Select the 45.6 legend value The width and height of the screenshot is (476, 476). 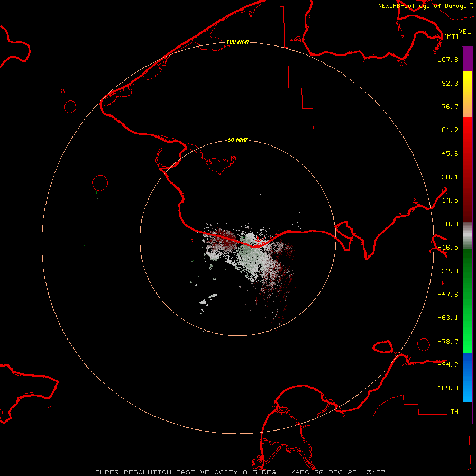coord(450,153)
